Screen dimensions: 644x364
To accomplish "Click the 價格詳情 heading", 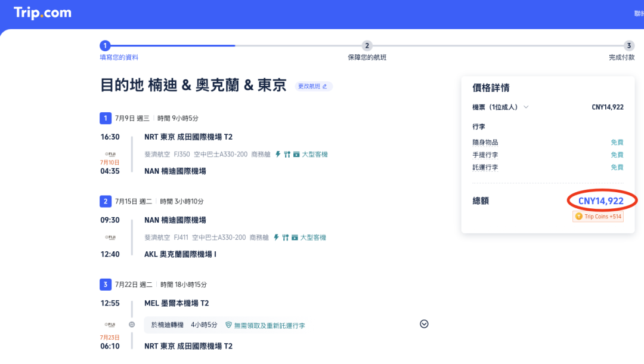I will coord(491,88).
